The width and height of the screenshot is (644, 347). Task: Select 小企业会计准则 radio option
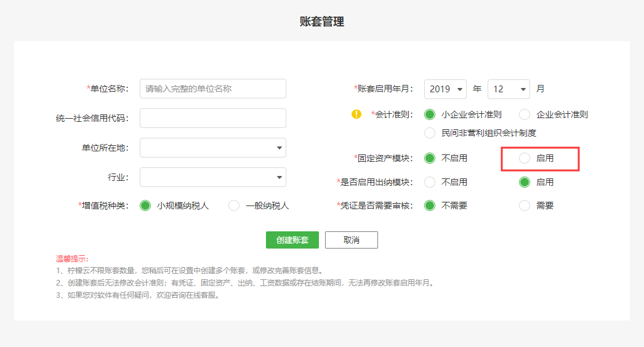pos(430,114)
